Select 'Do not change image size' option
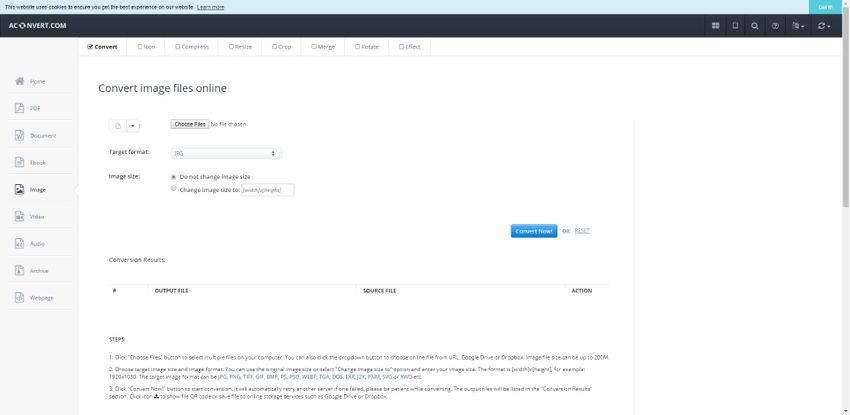The image size is (850, 415). coord(174,176)
